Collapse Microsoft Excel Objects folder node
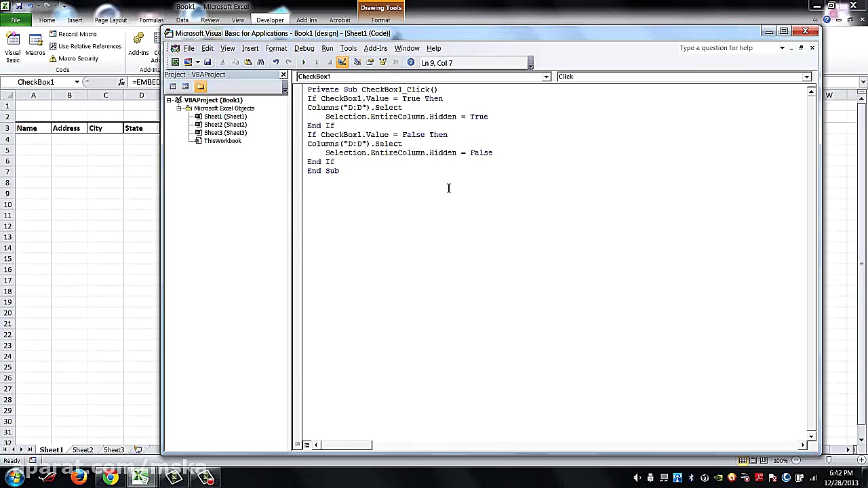 click(180, 108)
